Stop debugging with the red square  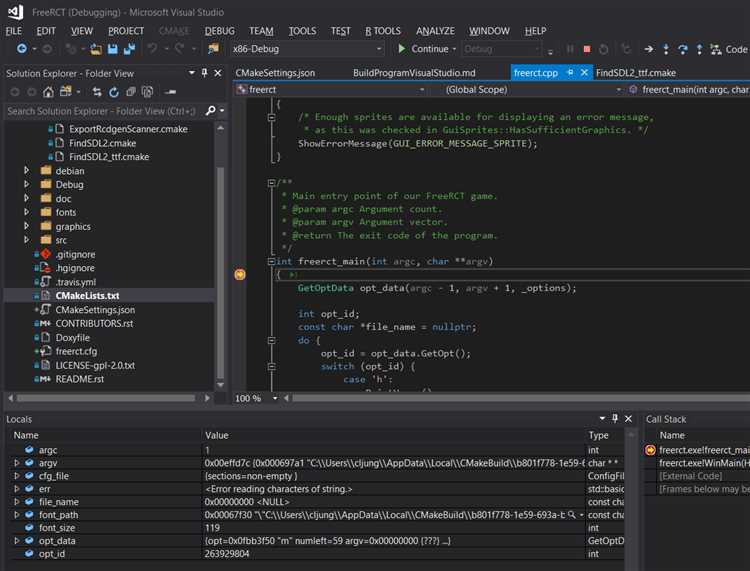(587, 49)
